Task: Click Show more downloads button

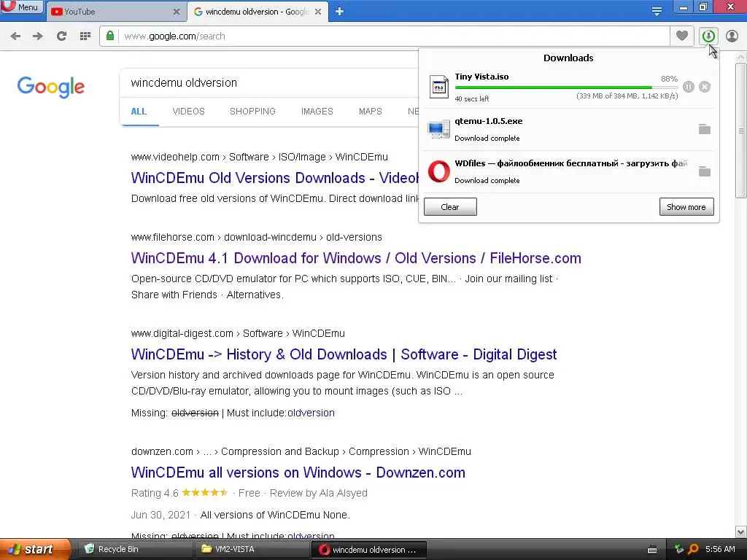Action: 686,206
